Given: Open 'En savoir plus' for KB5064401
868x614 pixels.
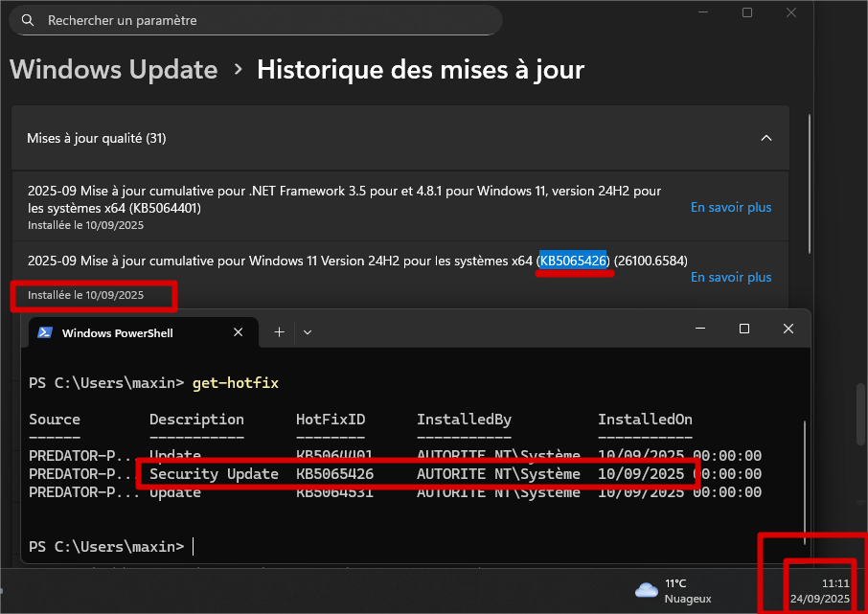Looking at the screenshot, I should pos(730,208).
